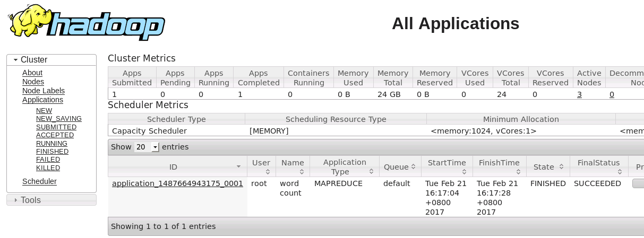Click the Scheduler Metrics heading
Image resolution: width=644 pixels, height=238 pixels.
[x=148, y=105]
